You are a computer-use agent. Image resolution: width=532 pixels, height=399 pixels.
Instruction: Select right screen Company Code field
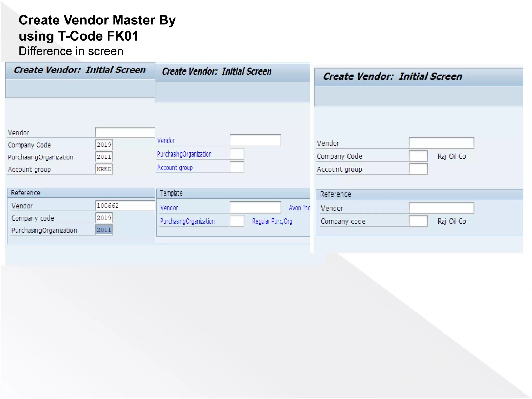(418, 156)
